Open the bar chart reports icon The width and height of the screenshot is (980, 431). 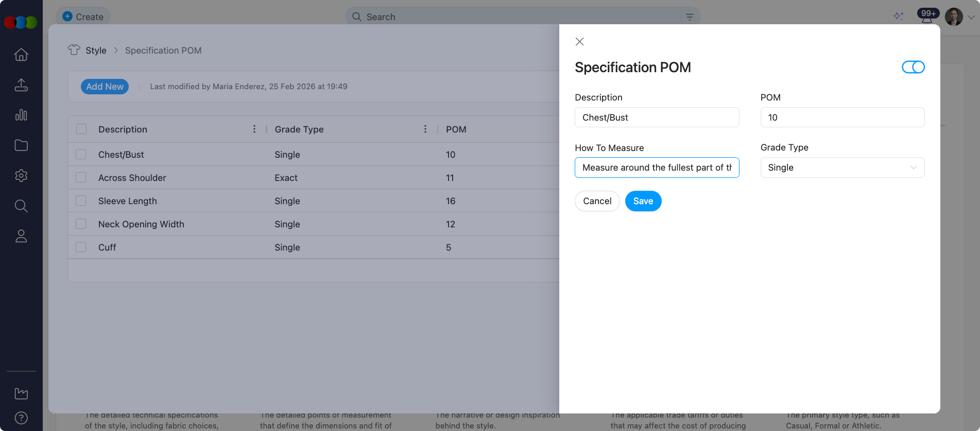(x=21, y=115)
